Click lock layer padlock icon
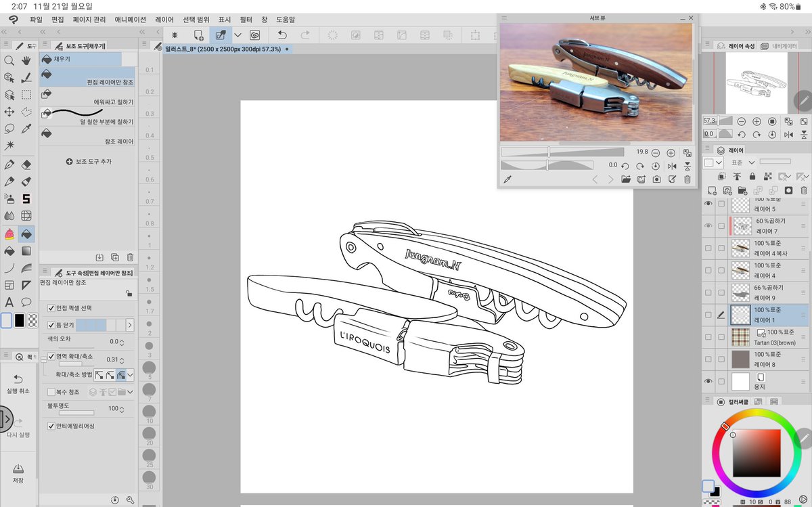 752,176
